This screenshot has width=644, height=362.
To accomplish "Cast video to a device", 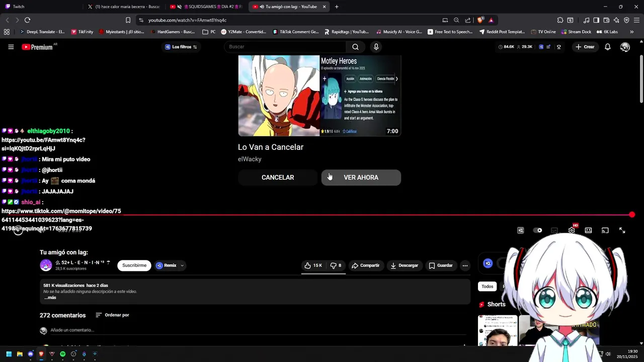I will coord(605,230).
